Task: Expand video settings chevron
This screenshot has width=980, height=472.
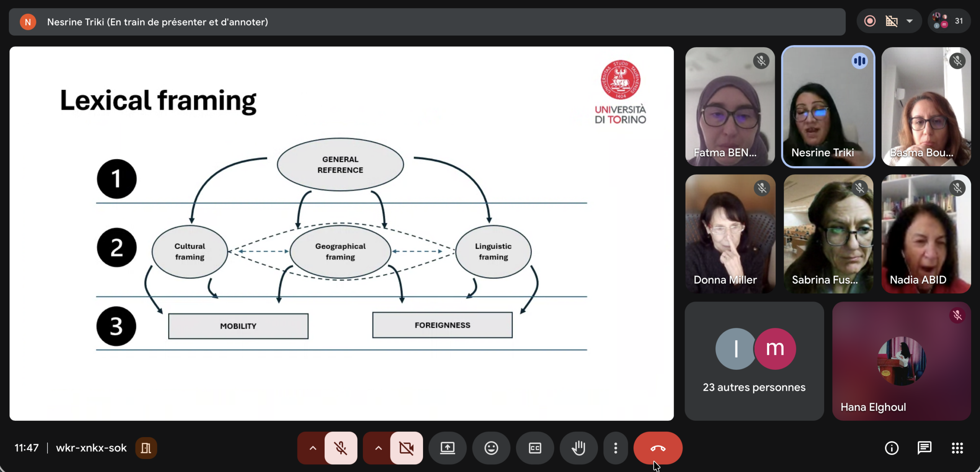Action: click(378, 448)
